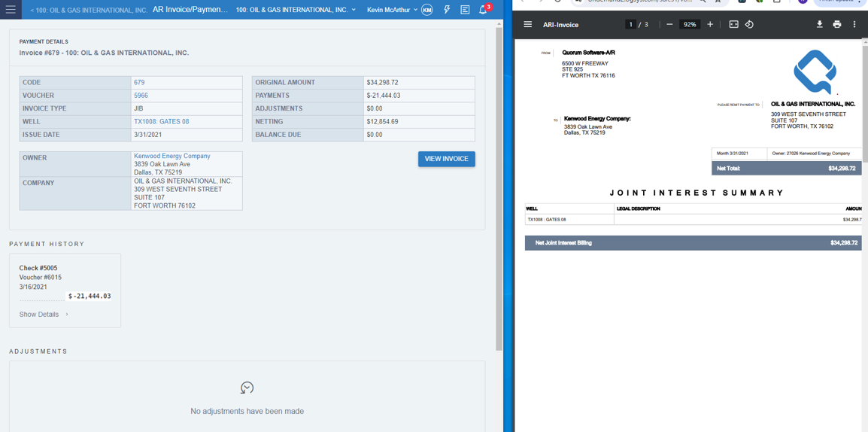
Task: Click the clock icon in Adjustments panel
Action: pyautogui.click(x=247, y=388)
